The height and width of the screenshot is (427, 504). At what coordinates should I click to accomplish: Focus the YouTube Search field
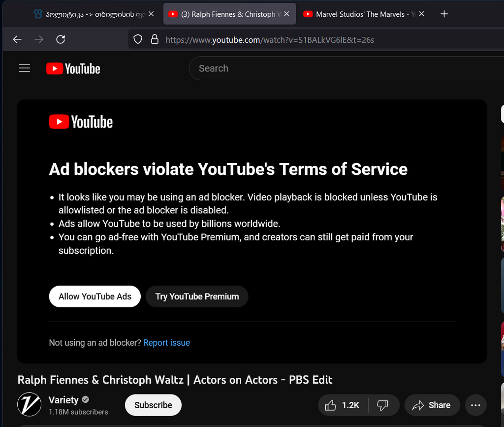(x=346, y=68)
